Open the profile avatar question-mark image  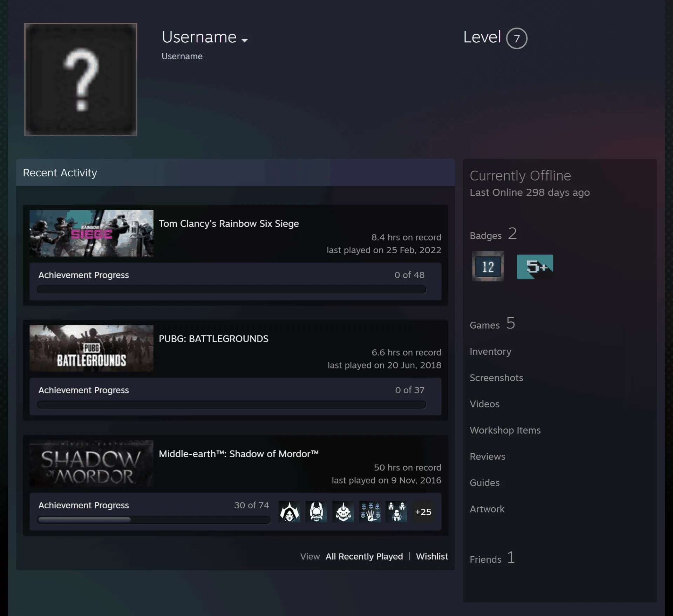pyautogui.click(x=81, y=79)
